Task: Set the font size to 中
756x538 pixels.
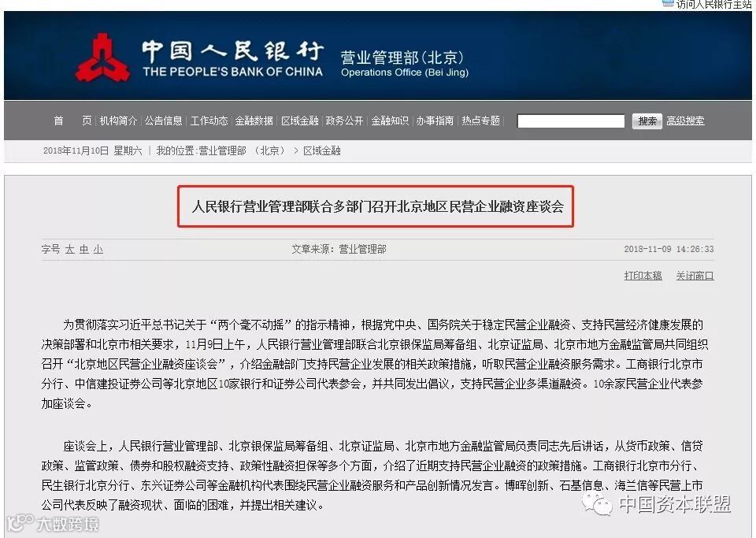Action: [84, 249]
